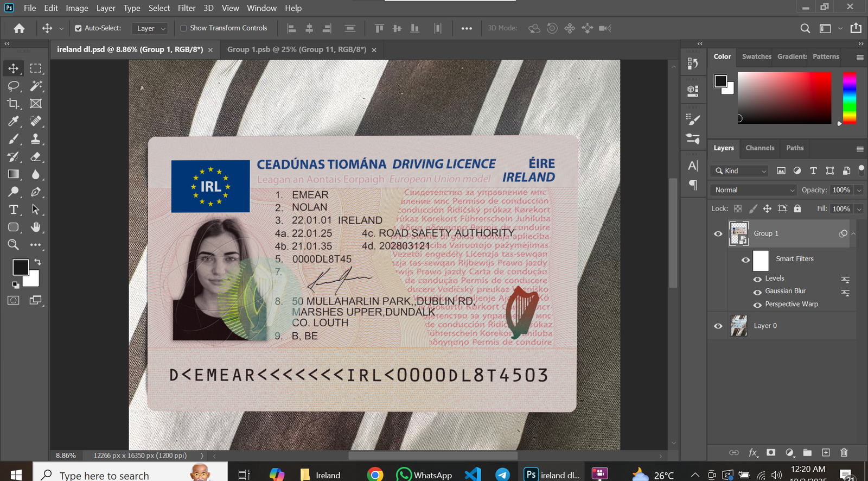Uncheck the Auto-Select checkbox
868x481 pixels.
pos(78,28)
